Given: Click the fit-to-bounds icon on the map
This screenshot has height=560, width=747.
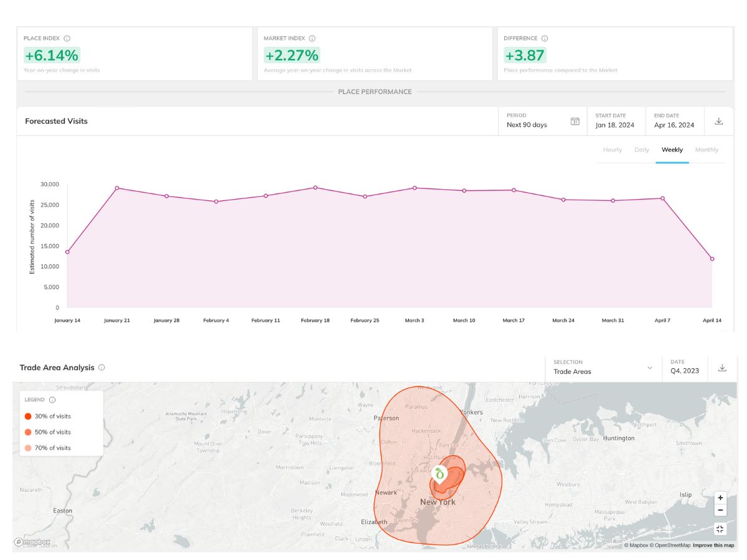Looking at the screenshot, I should tap(720, 528).
